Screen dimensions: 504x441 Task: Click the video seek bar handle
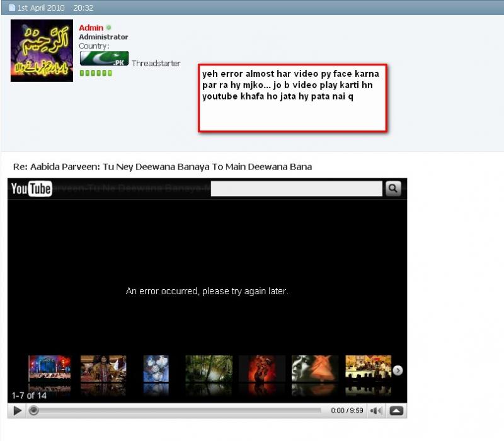tap(34, 411)
